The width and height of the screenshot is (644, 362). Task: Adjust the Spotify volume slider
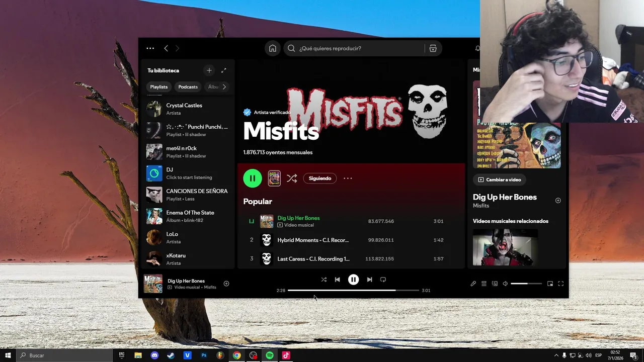click(x=526, y=284)
